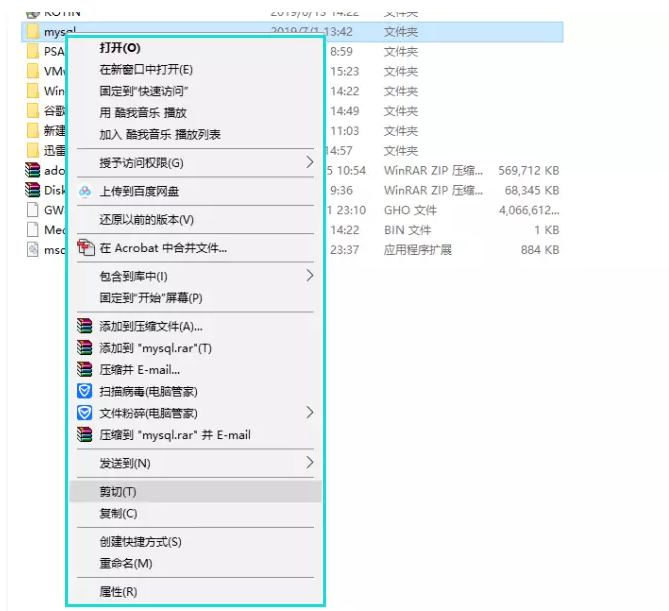The height and width of the screenshot is (611, 669).
Task: Click the 884 KB size cell
Action: pyautogui.click(x=540, y=250)
